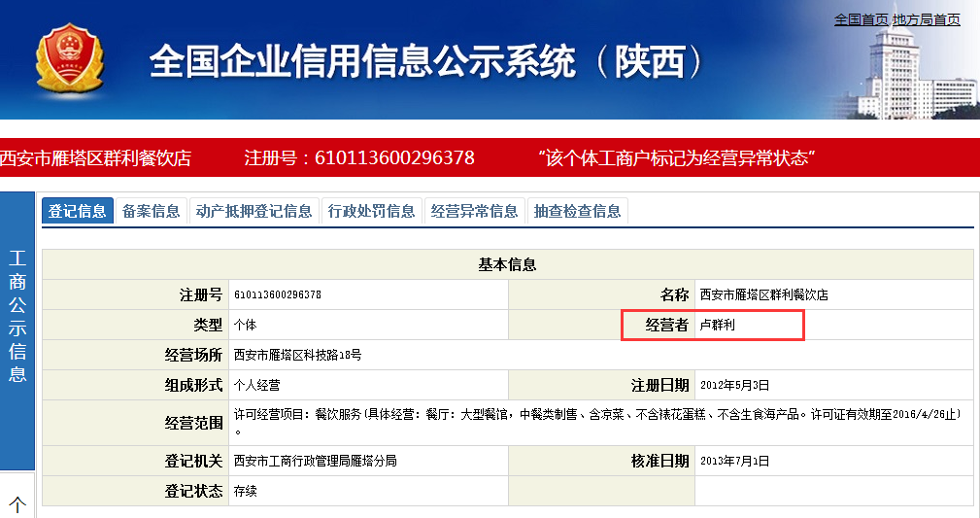Click the header 注册号：610113600296378 text

pos(359,157)
